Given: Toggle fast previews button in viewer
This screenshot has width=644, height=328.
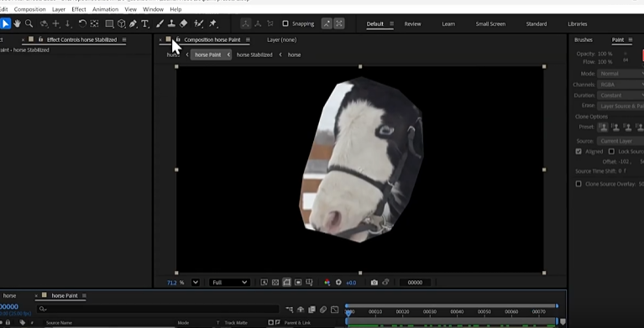Looking at the screenshot, I should 264,283.
